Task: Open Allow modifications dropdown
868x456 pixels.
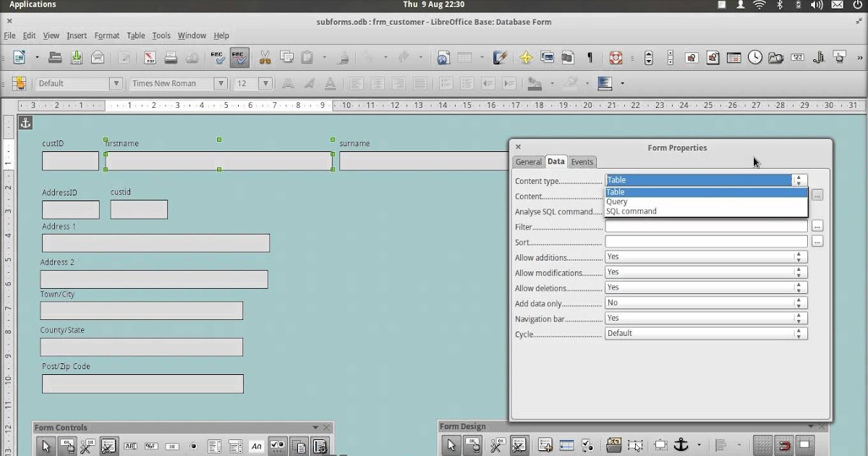Action: click(706, 272)
